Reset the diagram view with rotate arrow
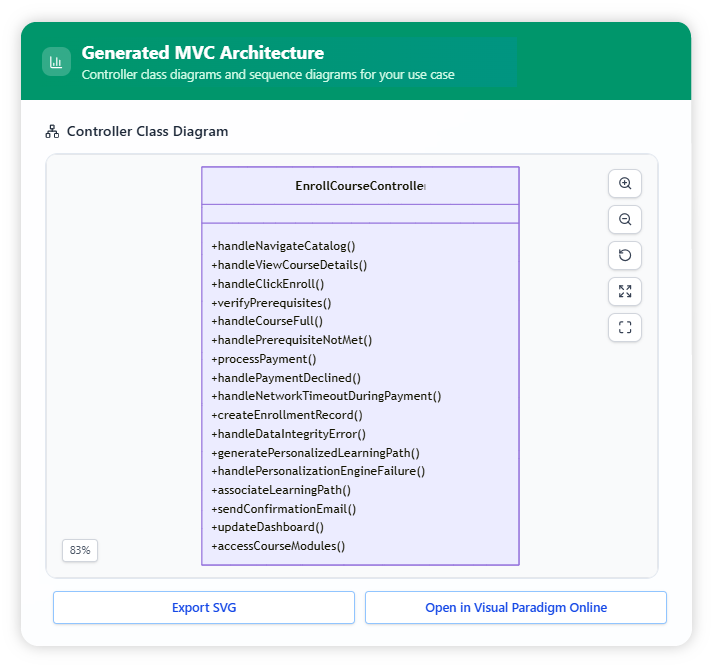Viewport: 712px width, 671px height. [x=625, y=256]
